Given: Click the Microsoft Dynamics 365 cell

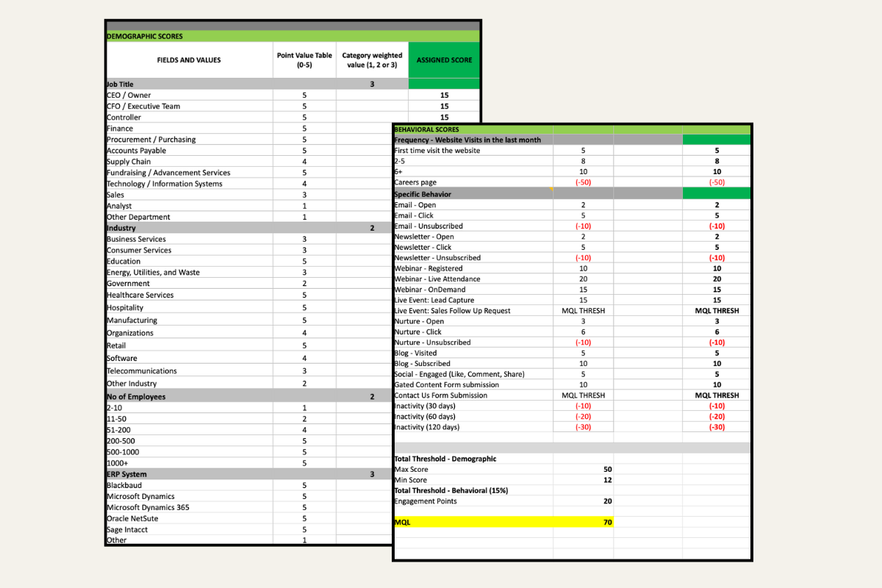Looking at the screenshot, I should click(x=151, y=507).
